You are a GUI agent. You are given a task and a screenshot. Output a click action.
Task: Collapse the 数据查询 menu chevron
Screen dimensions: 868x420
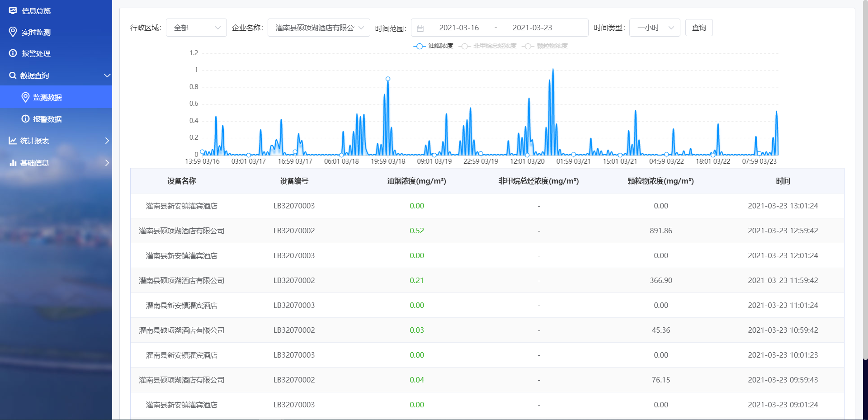coord(107,76)
